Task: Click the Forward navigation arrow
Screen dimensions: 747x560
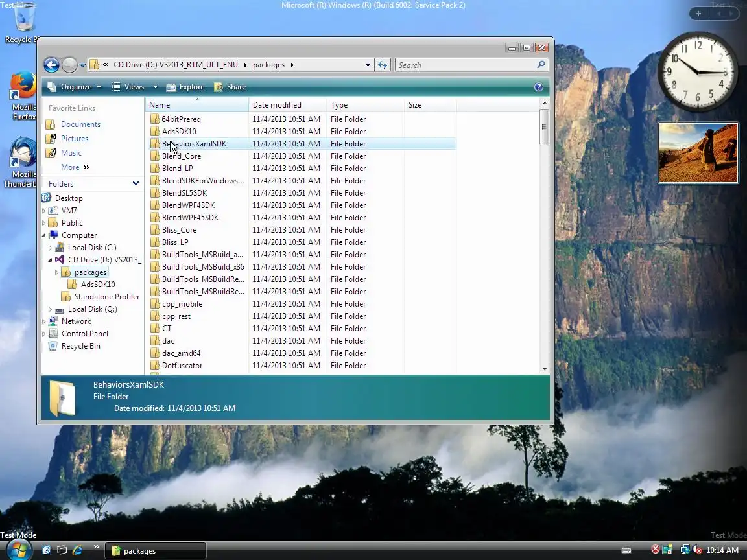Action: [69, 65]
